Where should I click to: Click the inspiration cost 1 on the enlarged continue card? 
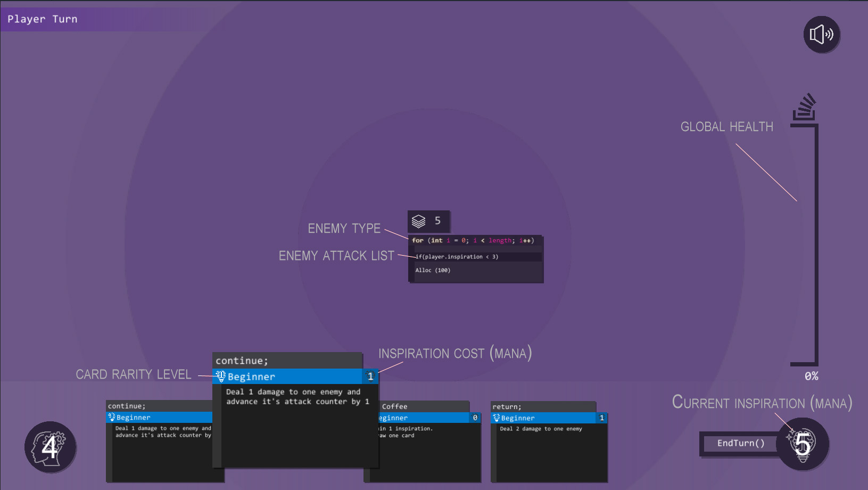[370, 377]
